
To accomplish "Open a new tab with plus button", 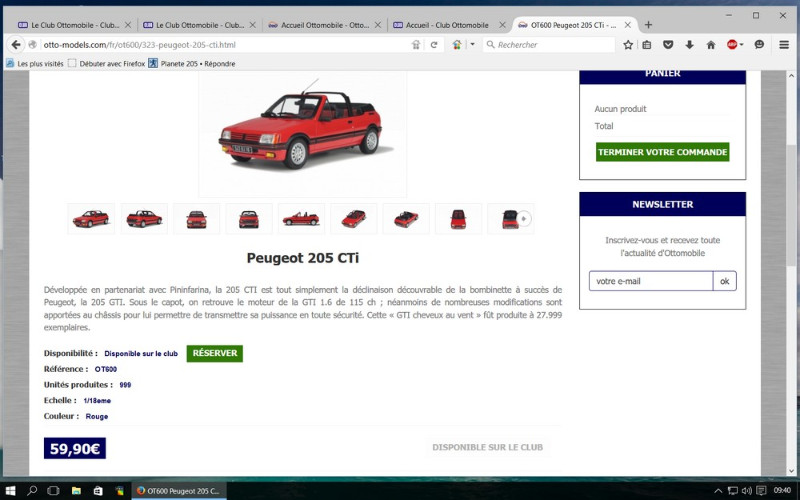I will [648, 24].
